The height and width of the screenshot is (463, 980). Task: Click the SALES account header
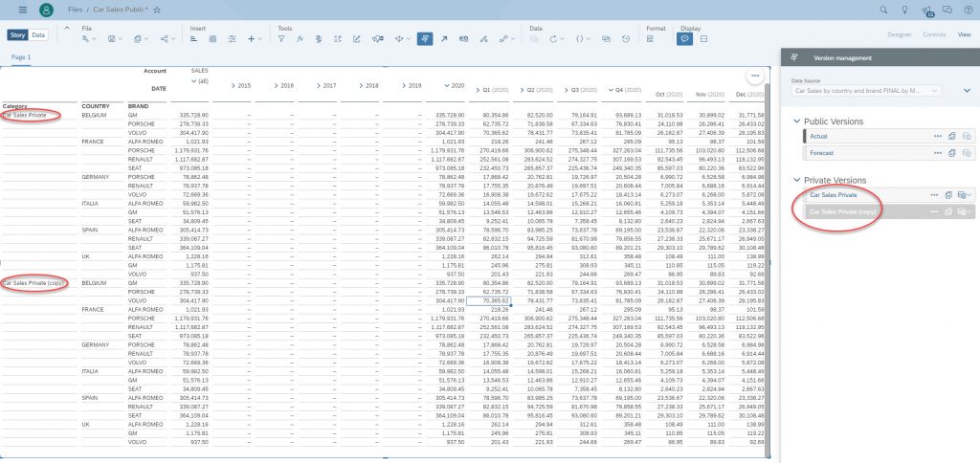(200, 71)
